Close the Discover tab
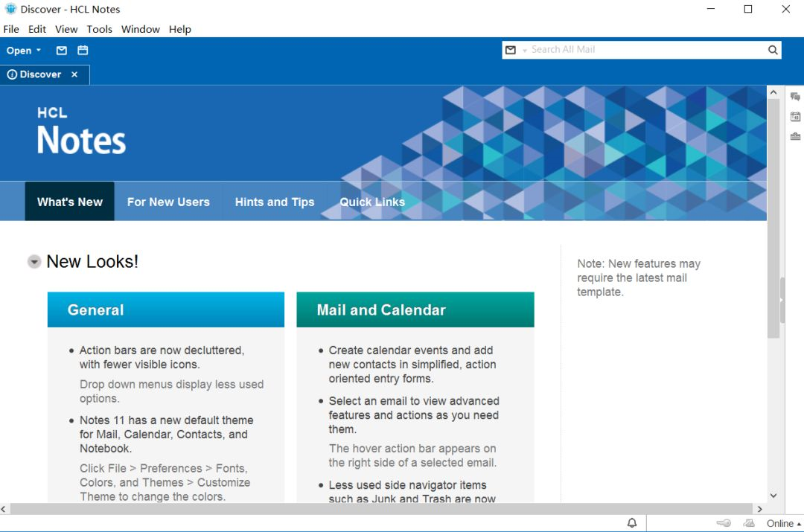804x532 pixels. 74,74
